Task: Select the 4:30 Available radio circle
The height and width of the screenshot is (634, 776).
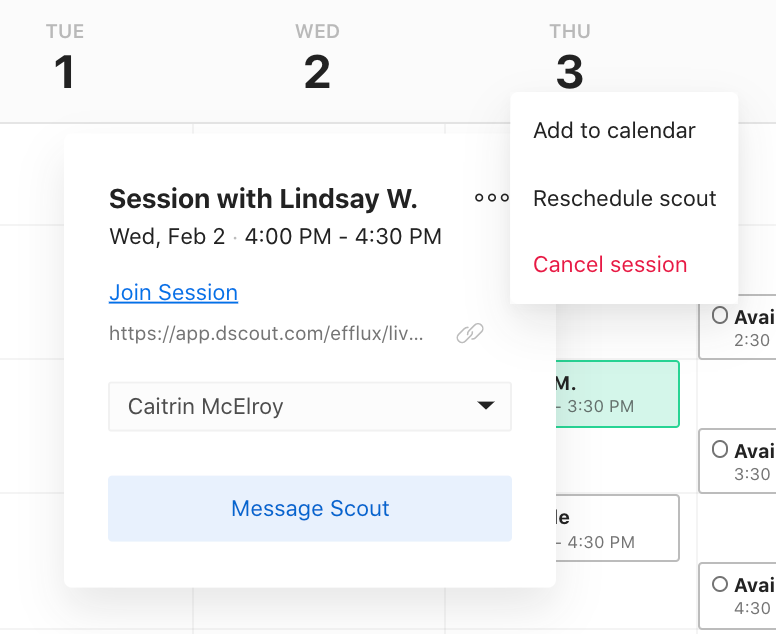Action: pos(720,584)
